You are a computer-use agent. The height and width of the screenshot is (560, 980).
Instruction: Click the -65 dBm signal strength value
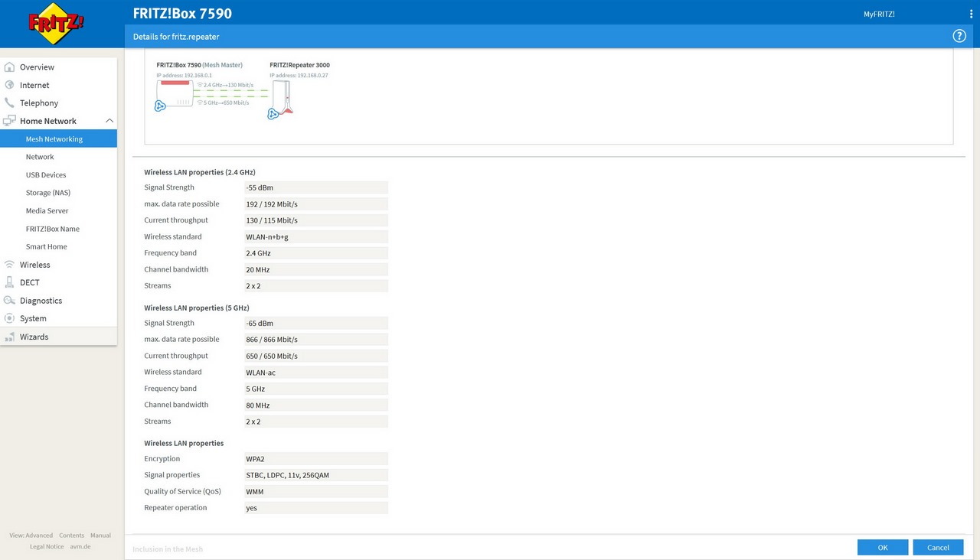pos(316,323)
